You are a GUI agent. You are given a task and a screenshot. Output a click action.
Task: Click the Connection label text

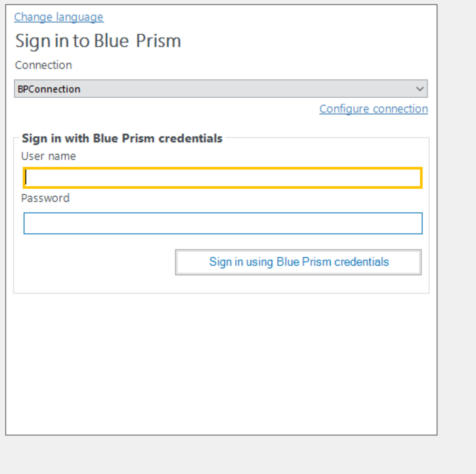coord(43,65)
